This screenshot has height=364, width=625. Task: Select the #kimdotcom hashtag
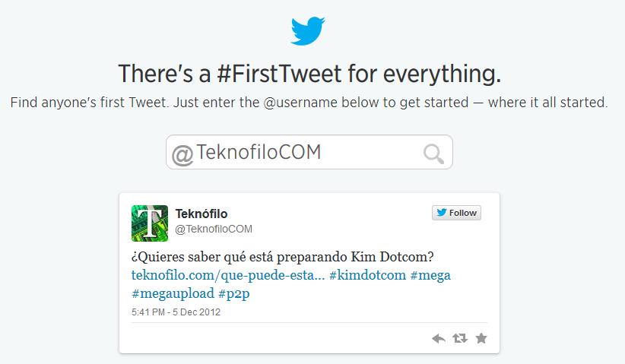coord(367,275)
